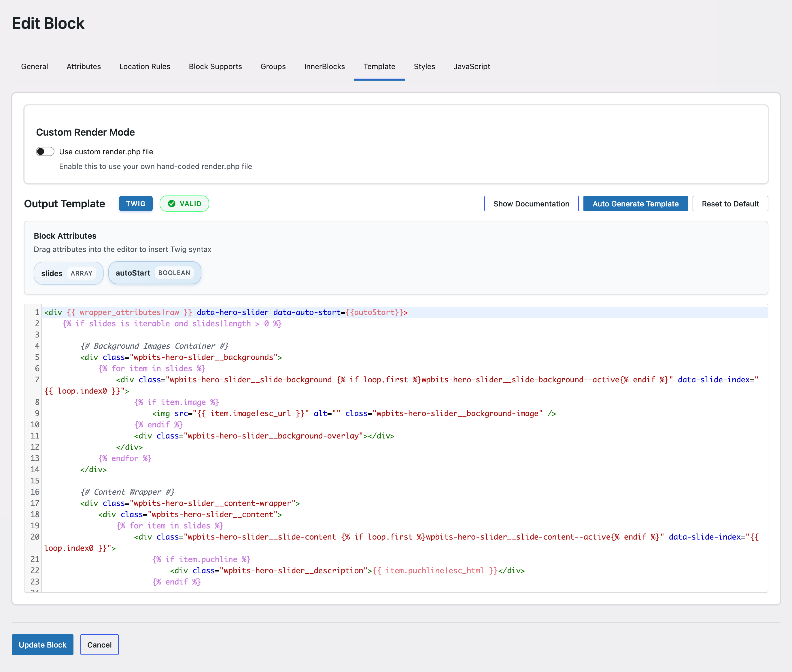Click the 'endif' code on line 10
The image size is (792, 672).
pos(158,424)
